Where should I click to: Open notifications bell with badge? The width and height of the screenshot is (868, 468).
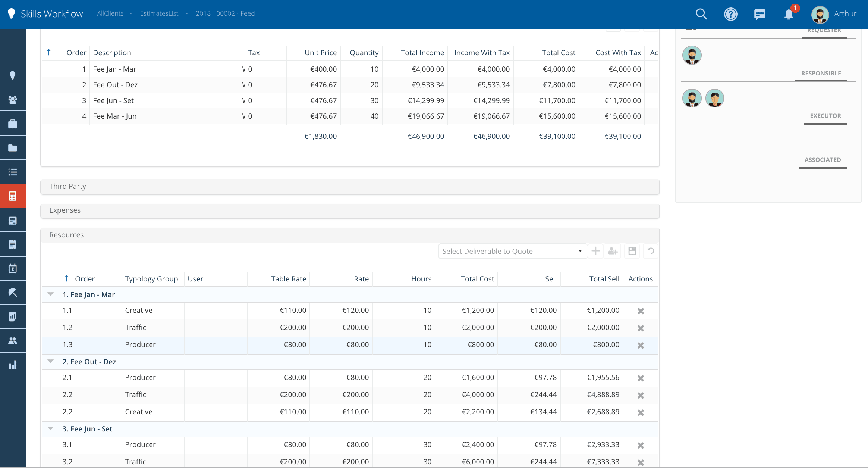coord(789,14)
